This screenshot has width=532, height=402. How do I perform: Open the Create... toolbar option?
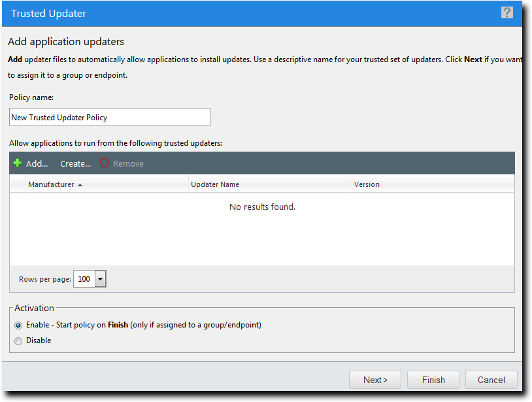pos(75,163)
